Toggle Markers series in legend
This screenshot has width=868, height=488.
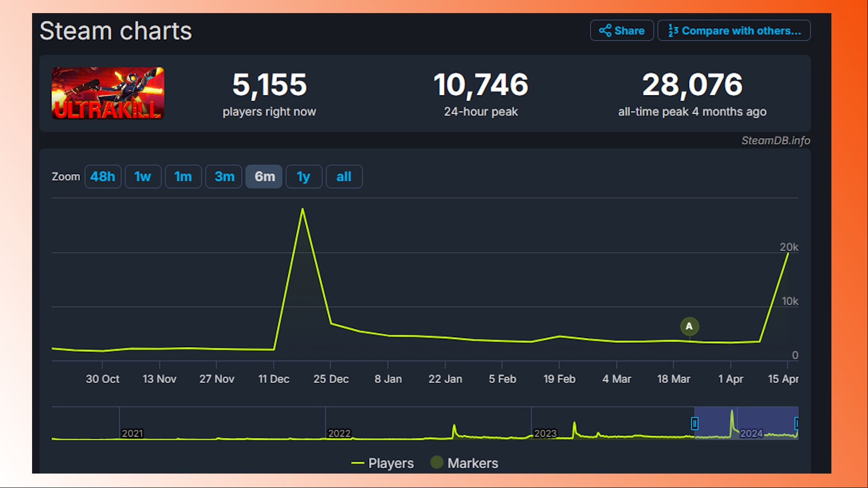pyautogui.click(x=464, y=463)
